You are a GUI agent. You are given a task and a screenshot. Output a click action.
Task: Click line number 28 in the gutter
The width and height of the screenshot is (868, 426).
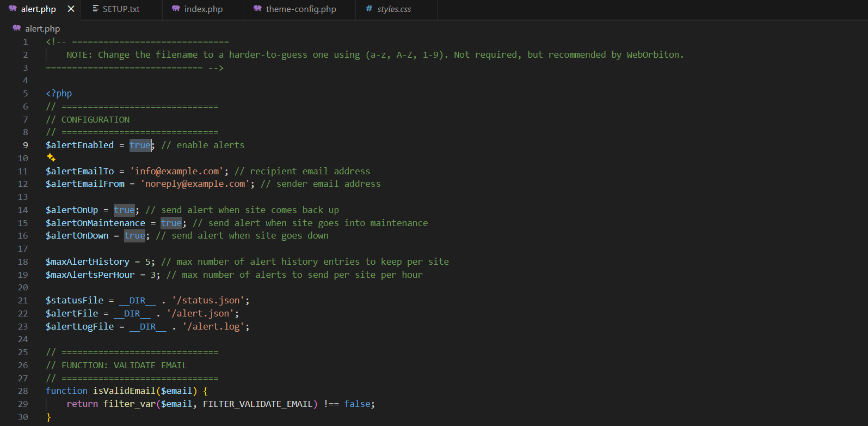(23, 391)
